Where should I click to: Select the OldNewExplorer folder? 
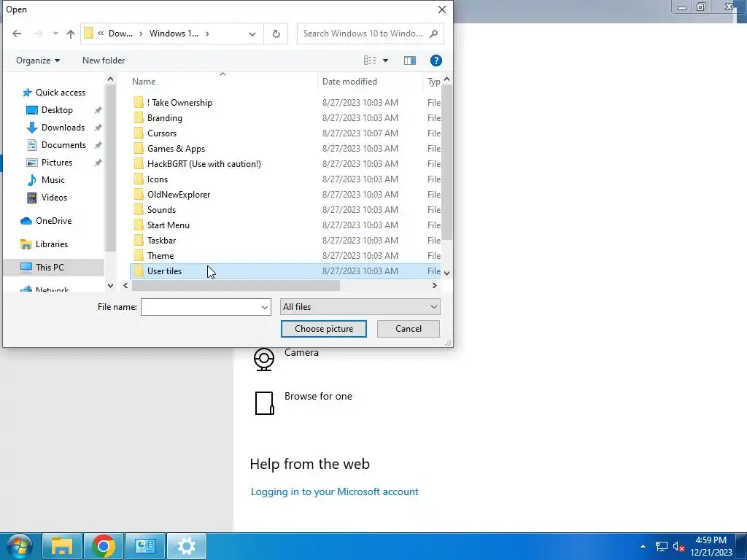(285, 194)
